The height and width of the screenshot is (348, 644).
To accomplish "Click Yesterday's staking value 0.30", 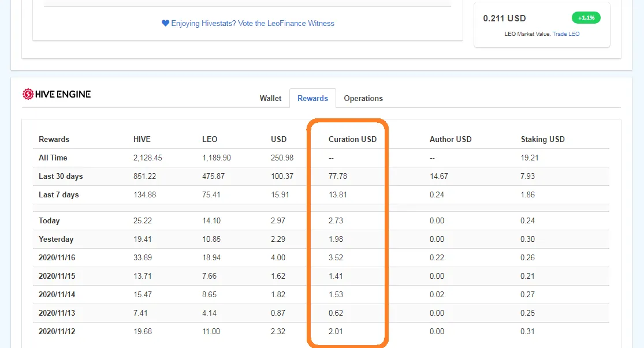I will click(527, 240).
